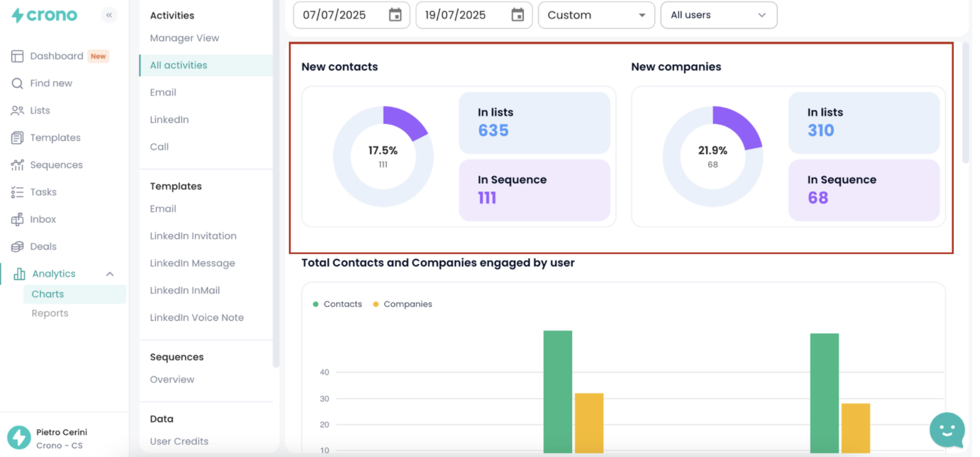Click the Crono lightning bolt logo
The width and height of the screenshot is (980, 457).
[17, 15]
